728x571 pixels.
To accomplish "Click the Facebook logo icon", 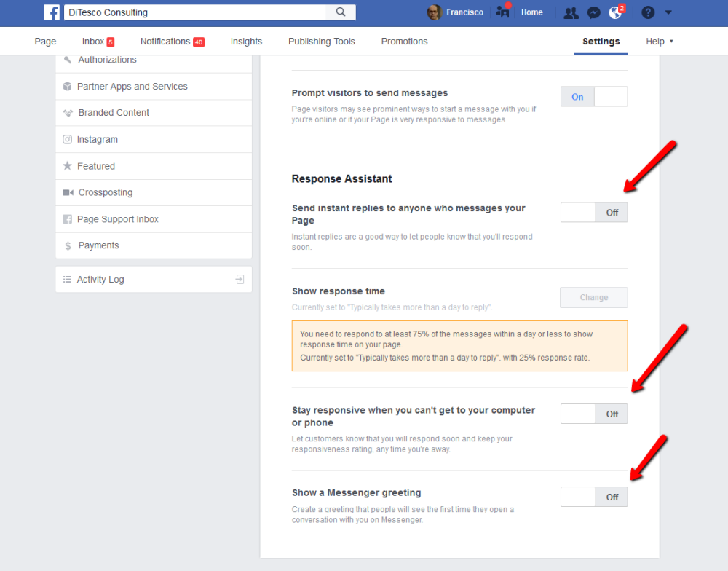I will (x=52, y=12).
